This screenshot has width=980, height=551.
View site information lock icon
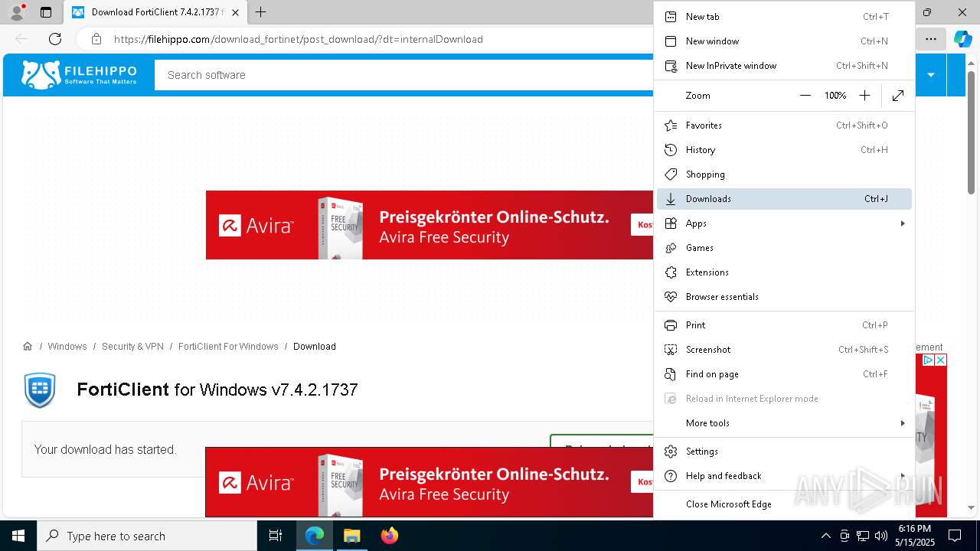[96, 39]
